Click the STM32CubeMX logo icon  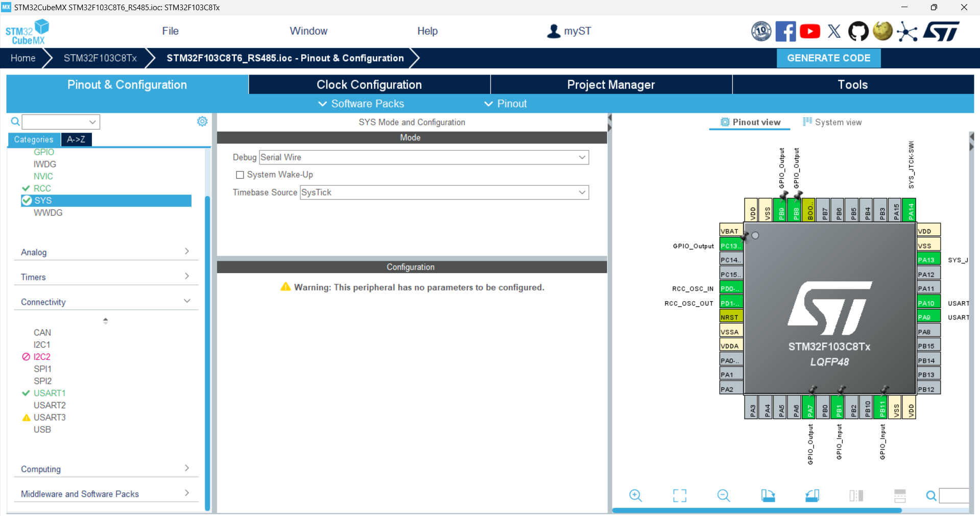pyautogui.click(x=27, y=32)
